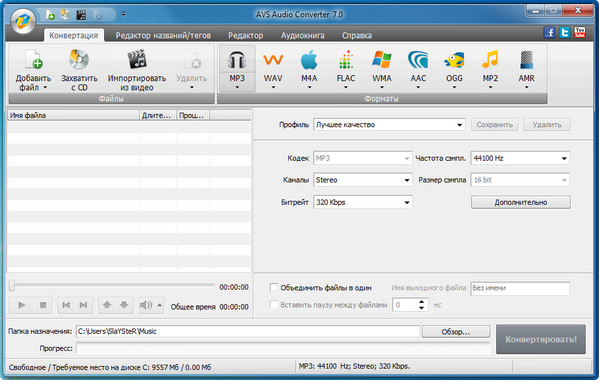599x380 pixels.
Task: Click the grab CD quick-access icon
Action: click(65, 15)
